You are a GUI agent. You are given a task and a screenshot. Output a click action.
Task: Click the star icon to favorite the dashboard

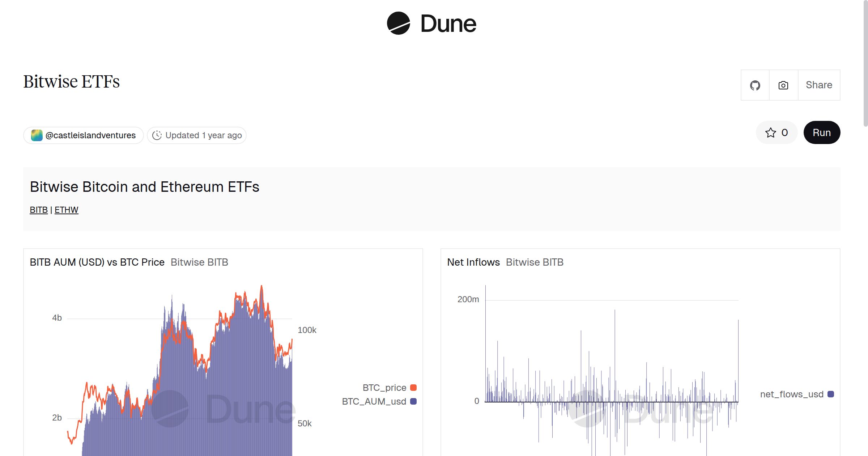[771, 132]
